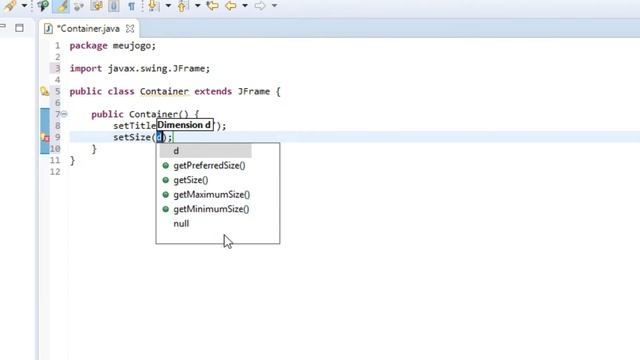Click the greyed Forward arrow icon
The width and height of the screenshot is (640, 360).
tap(260, 6)
